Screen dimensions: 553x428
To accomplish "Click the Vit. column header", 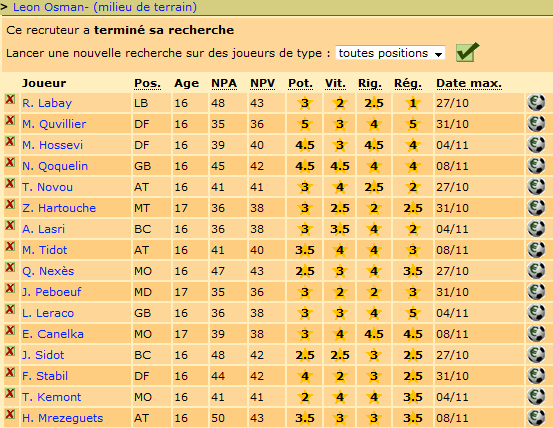I will [x=335, y=84].
